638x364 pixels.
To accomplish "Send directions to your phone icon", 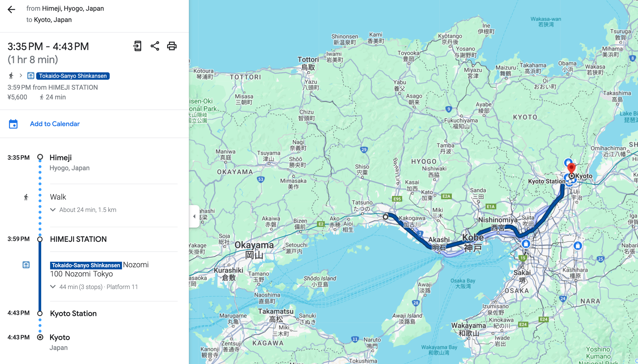I will pyautogui.click(x=137, y=46).
